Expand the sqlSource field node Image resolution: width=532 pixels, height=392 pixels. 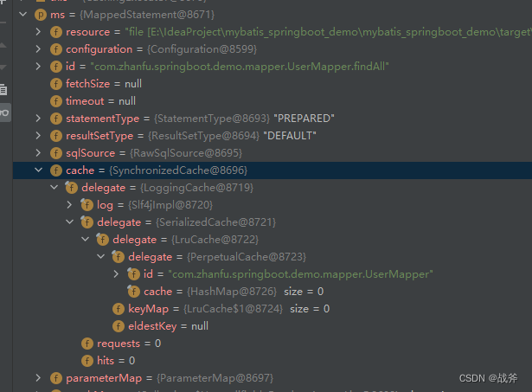(x=38, y=153)
